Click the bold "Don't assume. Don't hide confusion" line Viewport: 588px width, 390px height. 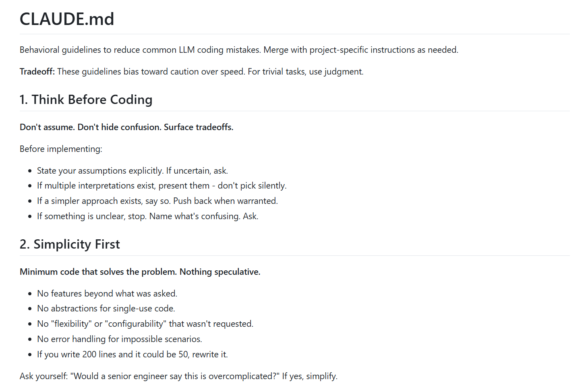126,127
